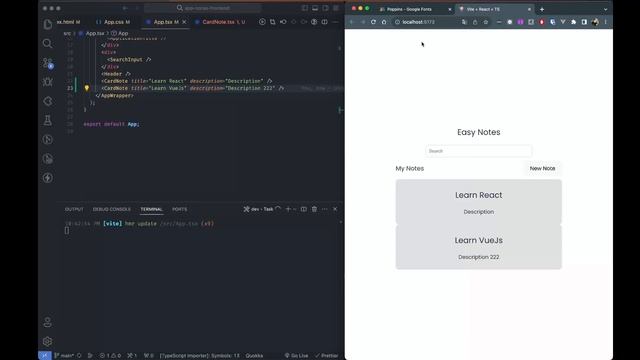Toggle VS Code panel layout
The image size is (640, 360).
(x=315, y=8)
